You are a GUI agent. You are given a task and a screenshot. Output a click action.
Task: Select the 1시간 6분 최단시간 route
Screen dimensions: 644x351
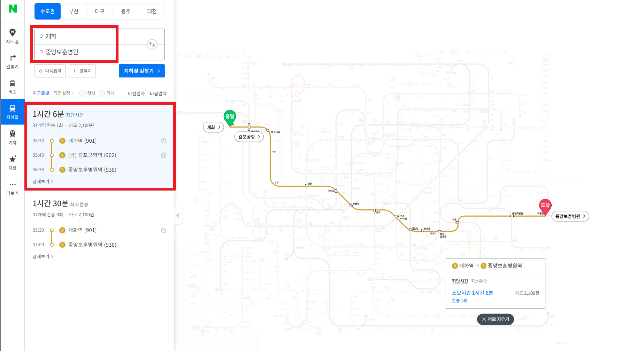pos(100,147)
